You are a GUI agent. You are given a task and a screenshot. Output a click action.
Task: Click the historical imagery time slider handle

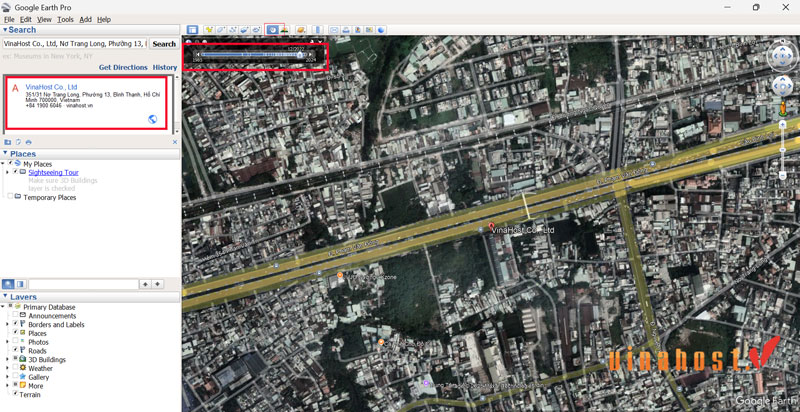pyautogui.click(x=299, y=55)
